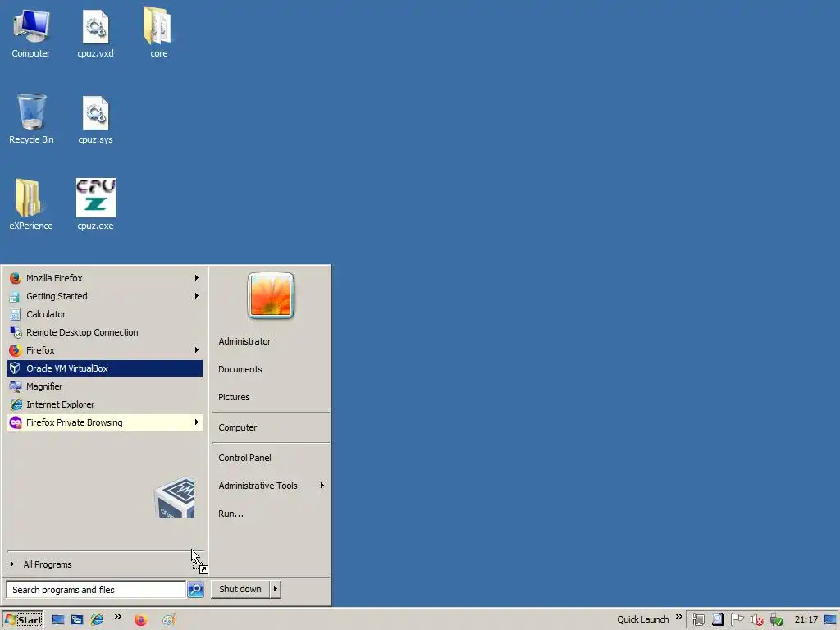Launch the Firefox Start menu entry
This screenshot has height=630, width=840.
click(105, 350)
